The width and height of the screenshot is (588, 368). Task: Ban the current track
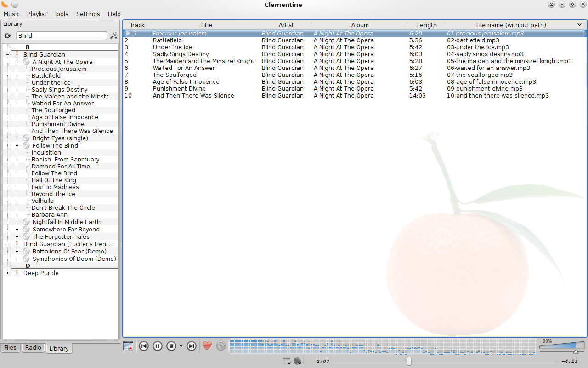click(x=221, y=346)
